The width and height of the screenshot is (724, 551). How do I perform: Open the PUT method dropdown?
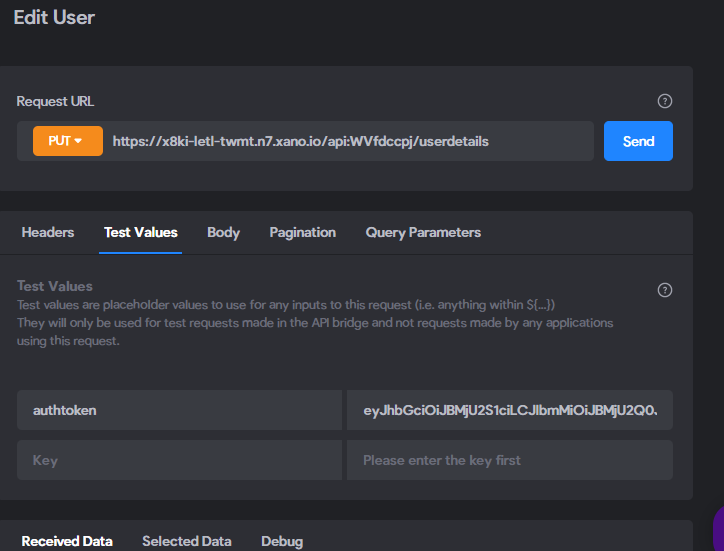click(x=68, y=141)
